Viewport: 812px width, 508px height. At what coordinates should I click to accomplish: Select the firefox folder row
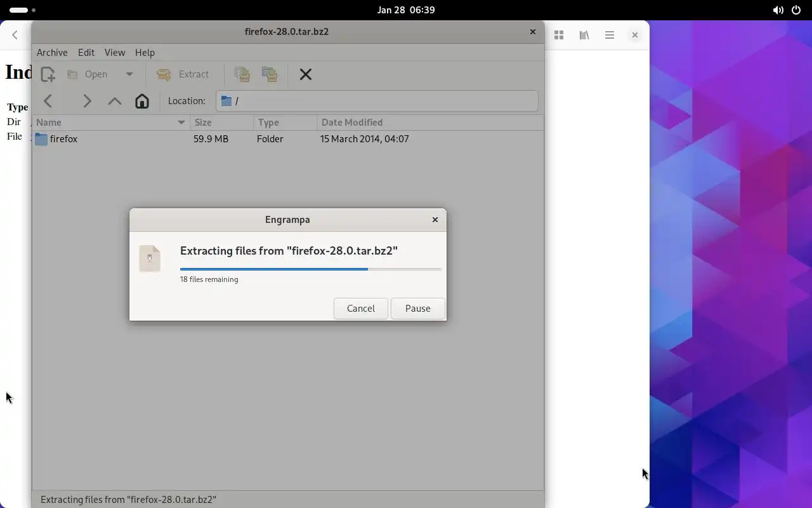tap(288, 139)
